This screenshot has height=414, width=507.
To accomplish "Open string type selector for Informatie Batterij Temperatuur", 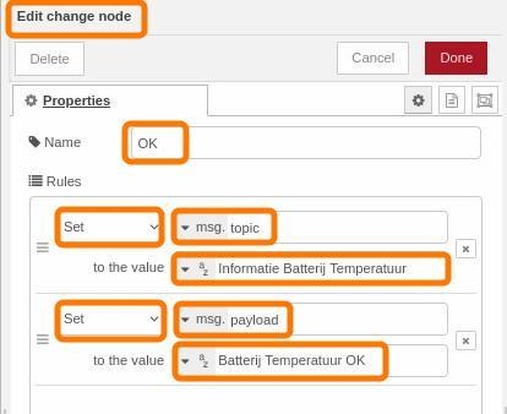I will 196,269.
